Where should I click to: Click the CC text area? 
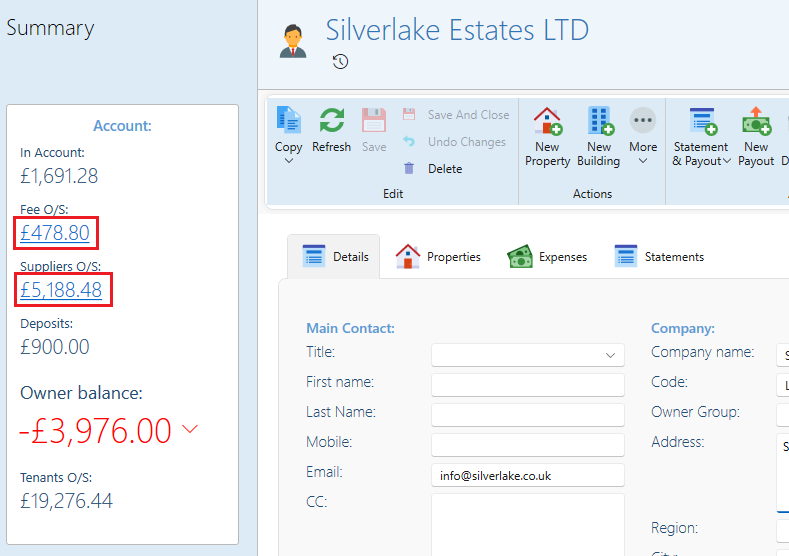click(528, 524)
